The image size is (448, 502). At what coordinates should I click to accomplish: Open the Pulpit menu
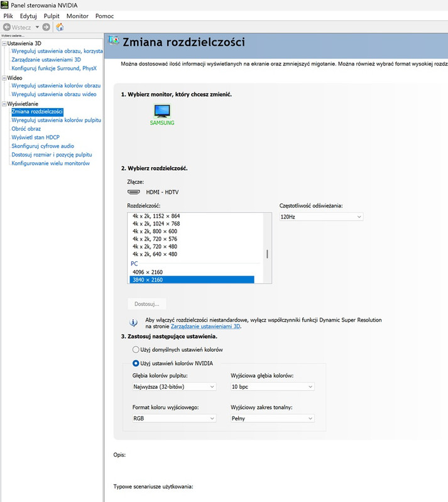tap(52, 16)
